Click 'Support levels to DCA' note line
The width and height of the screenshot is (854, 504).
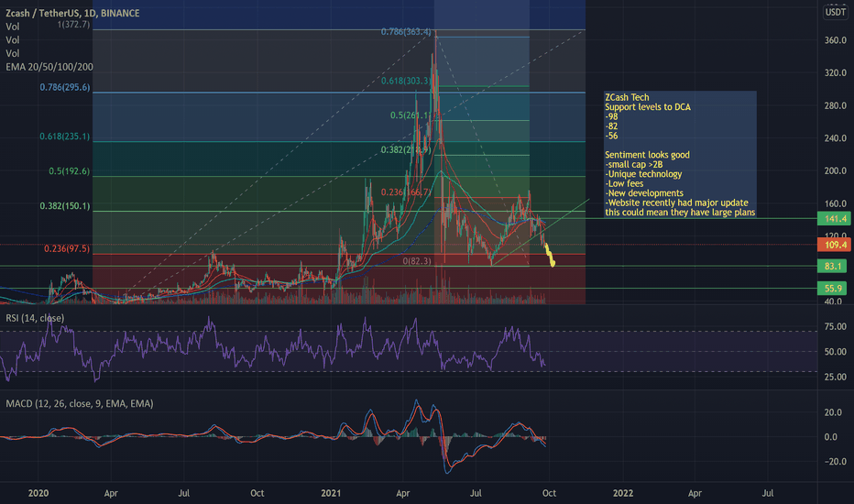[648, 107]
